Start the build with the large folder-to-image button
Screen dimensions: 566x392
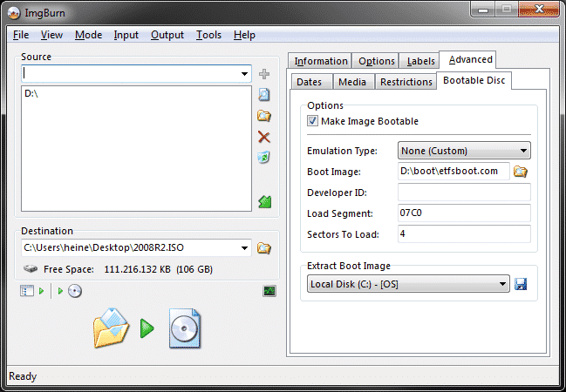(147, 328)
